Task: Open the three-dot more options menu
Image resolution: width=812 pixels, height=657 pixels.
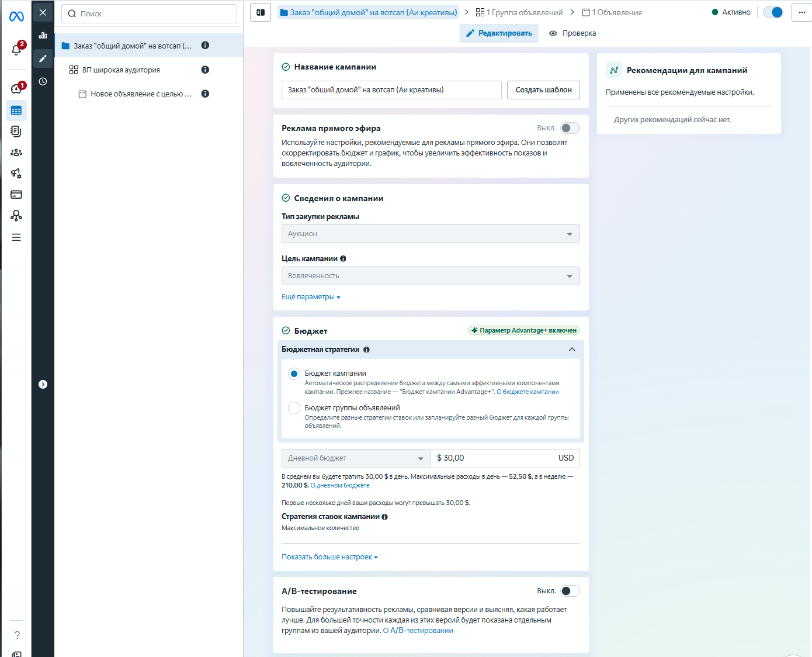Action: tap(802, 12)
